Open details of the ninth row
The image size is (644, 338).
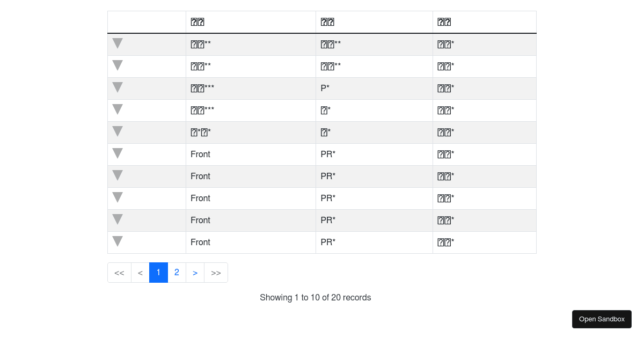click(x=118, y=219)
